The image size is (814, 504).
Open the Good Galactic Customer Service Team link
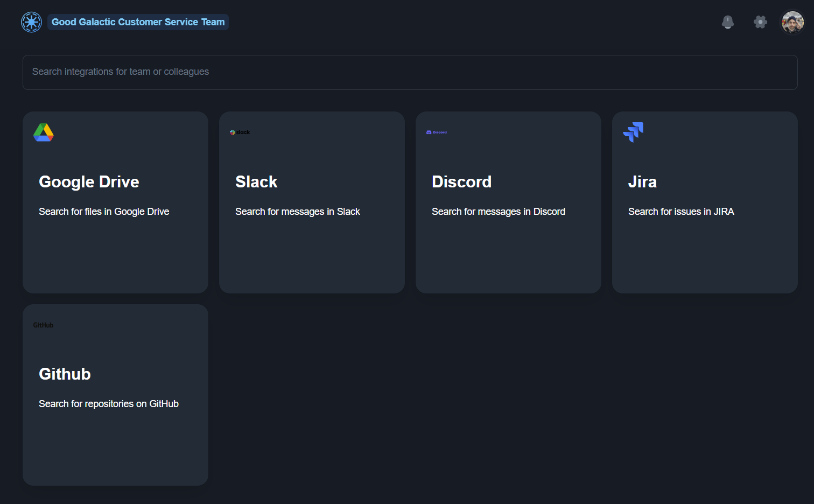coord(138,22)
